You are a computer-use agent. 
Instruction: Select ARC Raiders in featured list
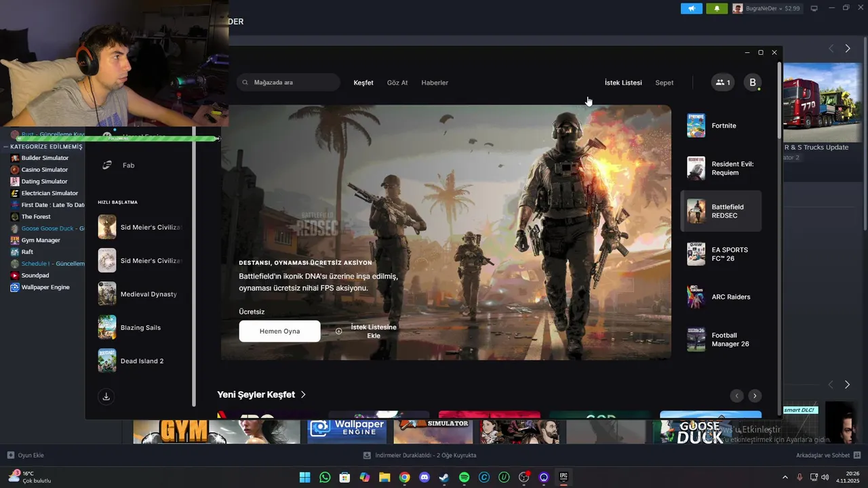coord(721,297)
